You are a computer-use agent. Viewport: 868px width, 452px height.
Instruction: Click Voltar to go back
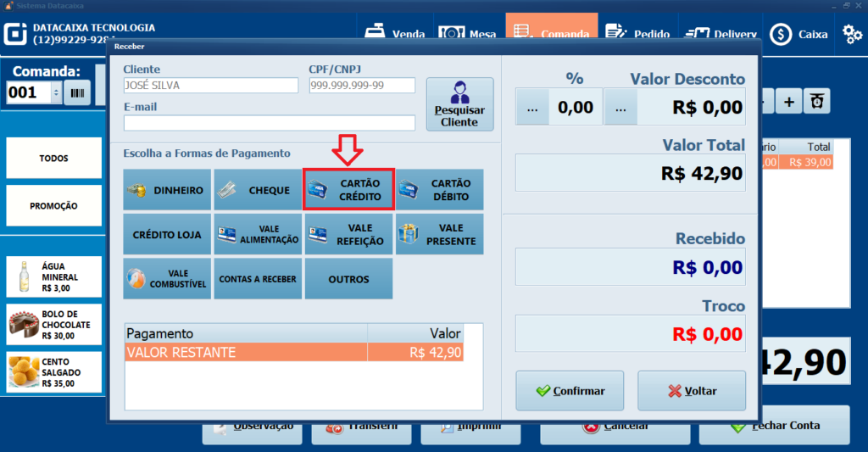[692, 391]
